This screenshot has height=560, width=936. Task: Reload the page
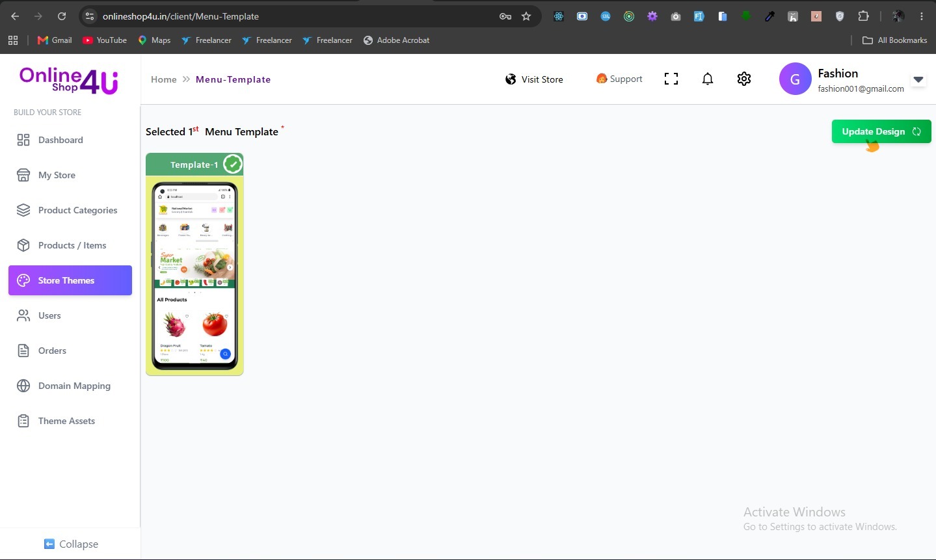(62, 16)
